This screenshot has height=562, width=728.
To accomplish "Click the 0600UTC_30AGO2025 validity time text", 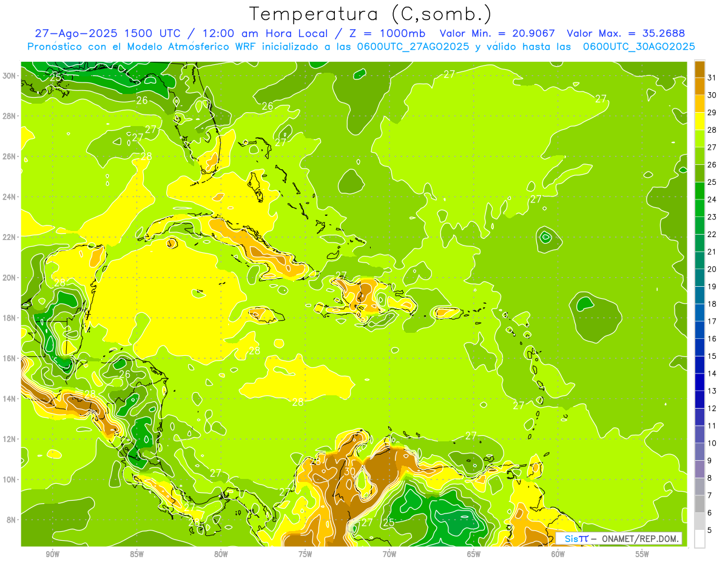I will click(x=639, y=47).
